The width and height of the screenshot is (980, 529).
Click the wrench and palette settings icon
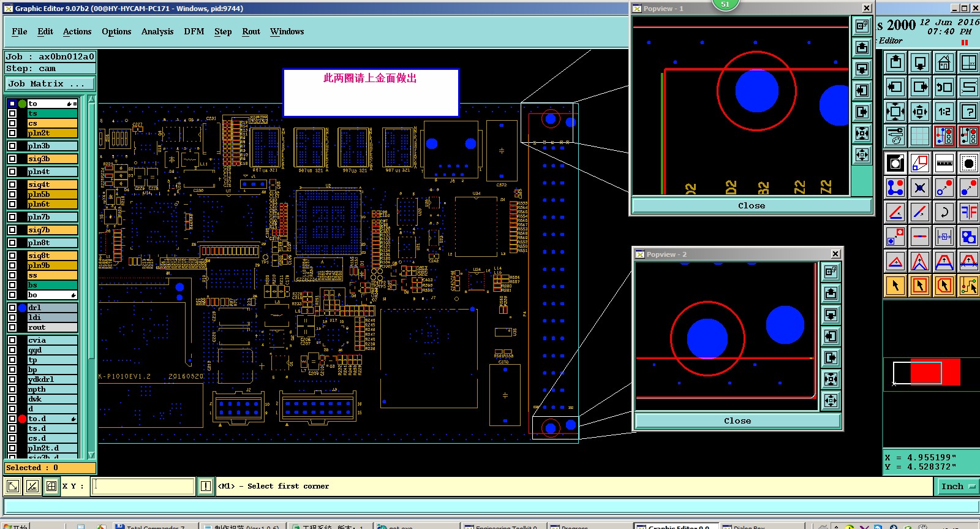point(895,136)
